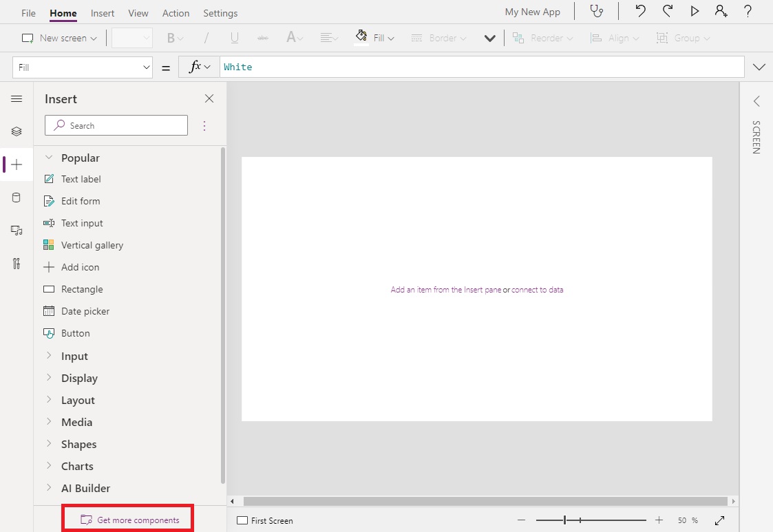Open the Share user icon
Viewport: 773px width, 532px height.
tap(721, 12)
